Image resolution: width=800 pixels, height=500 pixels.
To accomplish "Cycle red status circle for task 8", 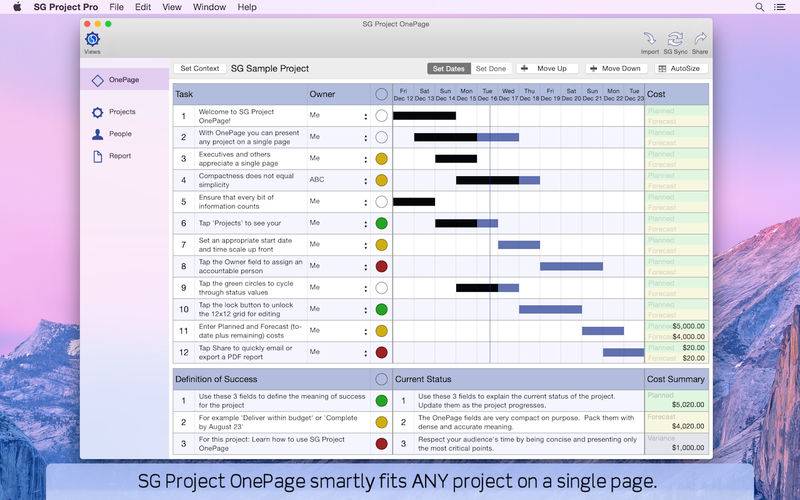I will click(x=381, y=266).
